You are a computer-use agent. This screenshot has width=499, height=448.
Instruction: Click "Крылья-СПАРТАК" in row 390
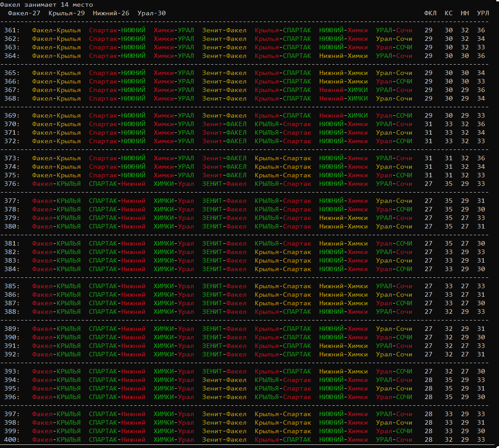pyautogui.click(x=283, y=338)
